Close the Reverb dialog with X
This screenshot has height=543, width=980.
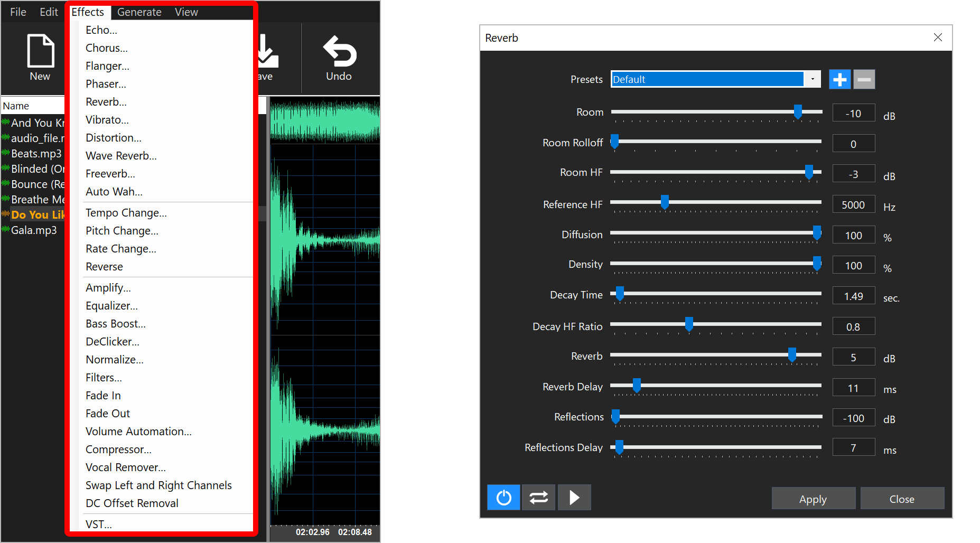coord(938,38)
